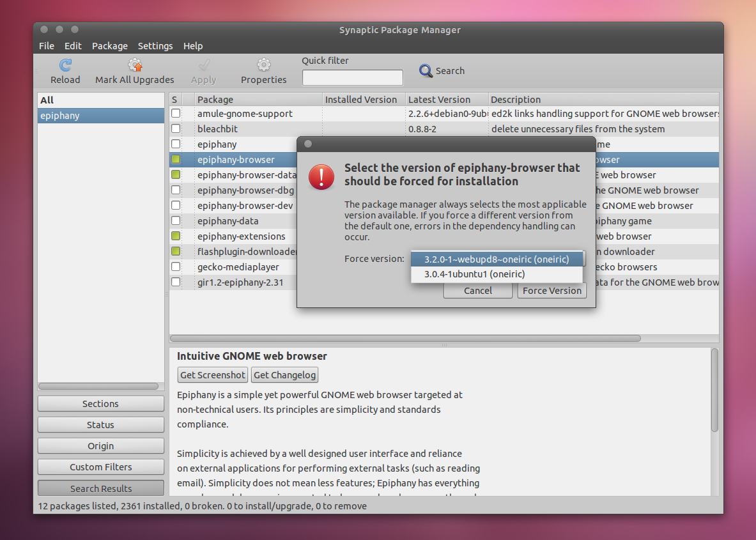This screenshot has width=756, height=540.
Task: Toggle status checkbox for epiphany-browser-dev
Action: [x=176, y=205]
